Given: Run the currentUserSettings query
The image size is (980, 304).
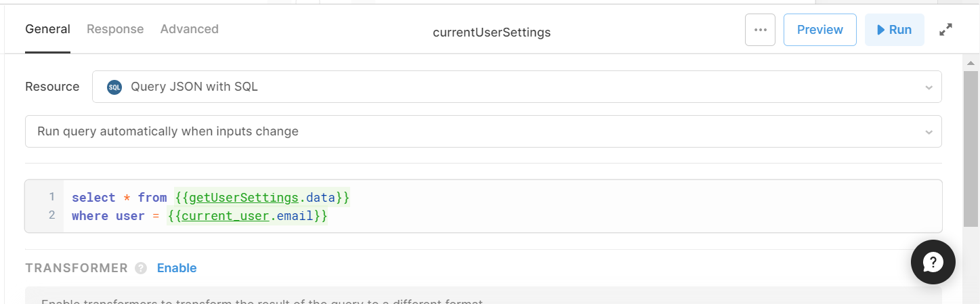Looking at the screenshot, I should pos(894,30).
